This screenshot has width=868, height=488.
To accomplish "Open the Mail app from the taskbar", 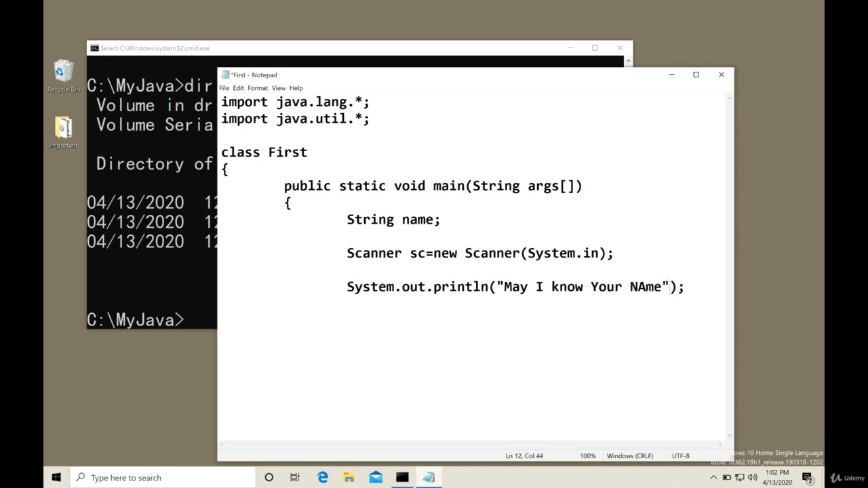I will tap(376, 477).
